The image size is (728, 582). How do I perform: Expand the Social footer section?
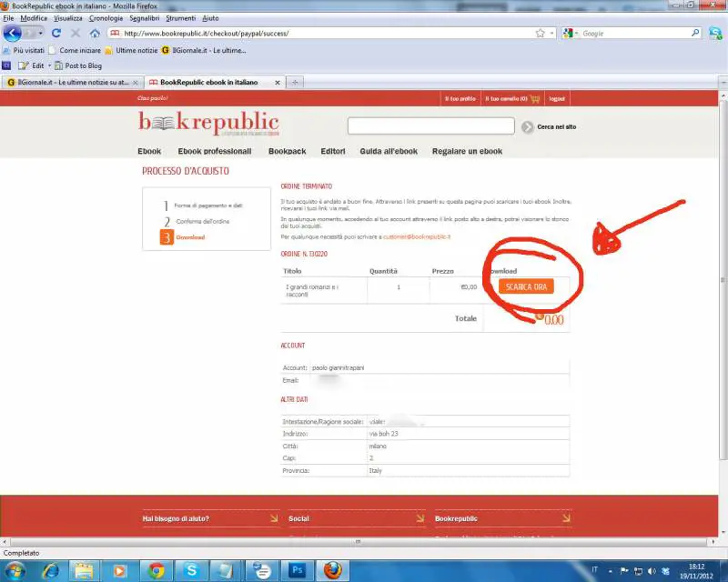pos(356,518)
